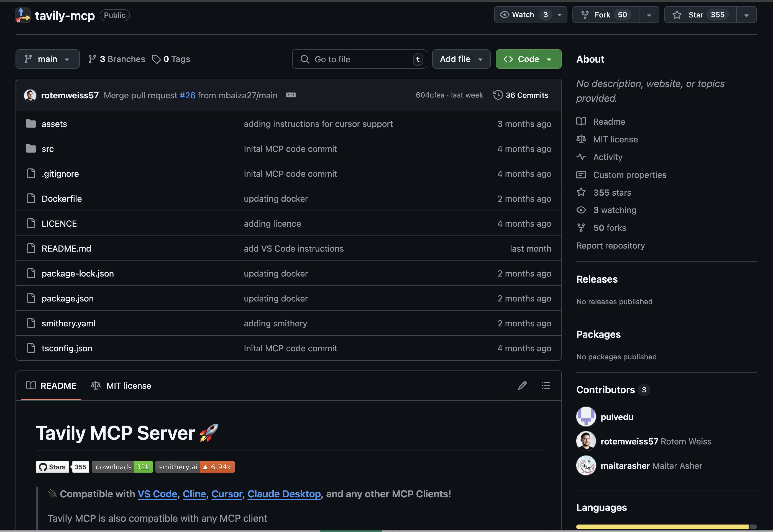
Task: Click maitarasher contributor avatar
Action: [586, 466]
